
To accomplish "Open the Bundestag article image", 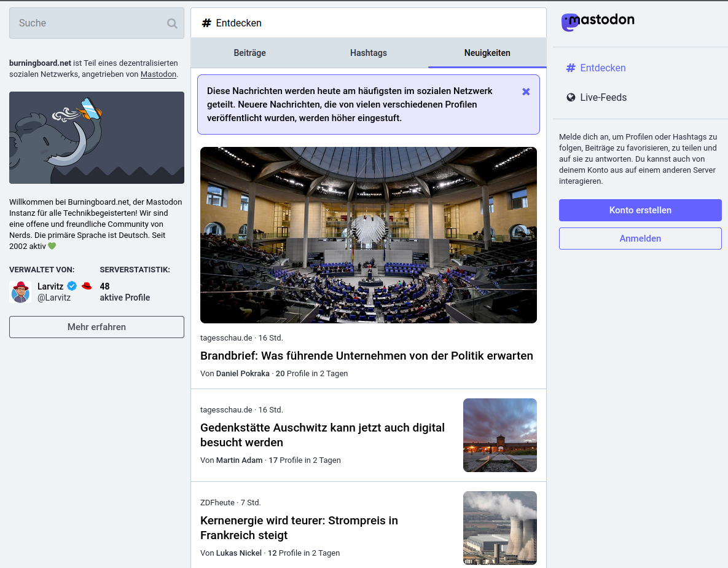I will 368,235.
